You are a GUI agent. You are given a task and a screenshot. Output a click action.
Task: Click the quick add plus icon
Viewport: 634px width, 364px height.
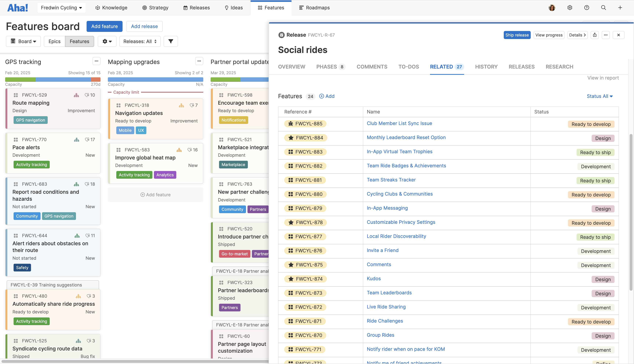tap(620, 8)
